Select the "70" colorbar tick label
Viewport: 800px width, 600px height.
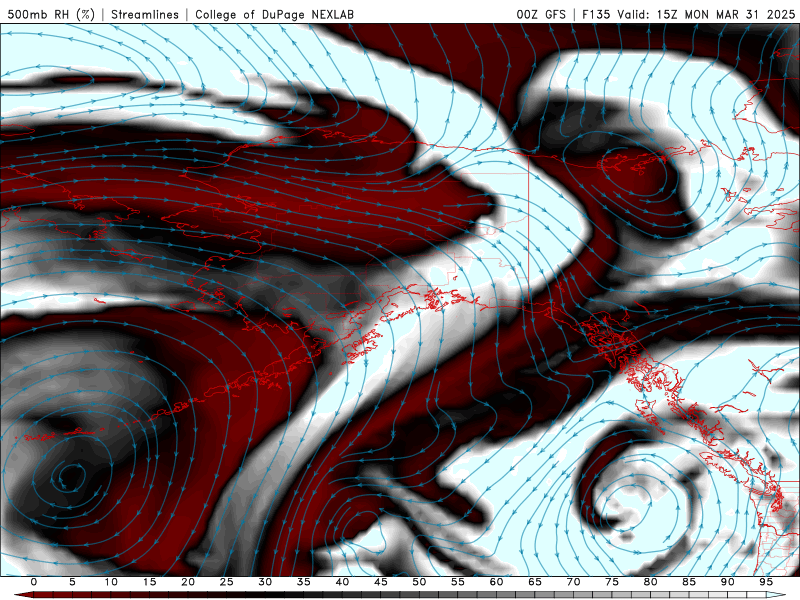pyautogui.click(x=573, y=582)
